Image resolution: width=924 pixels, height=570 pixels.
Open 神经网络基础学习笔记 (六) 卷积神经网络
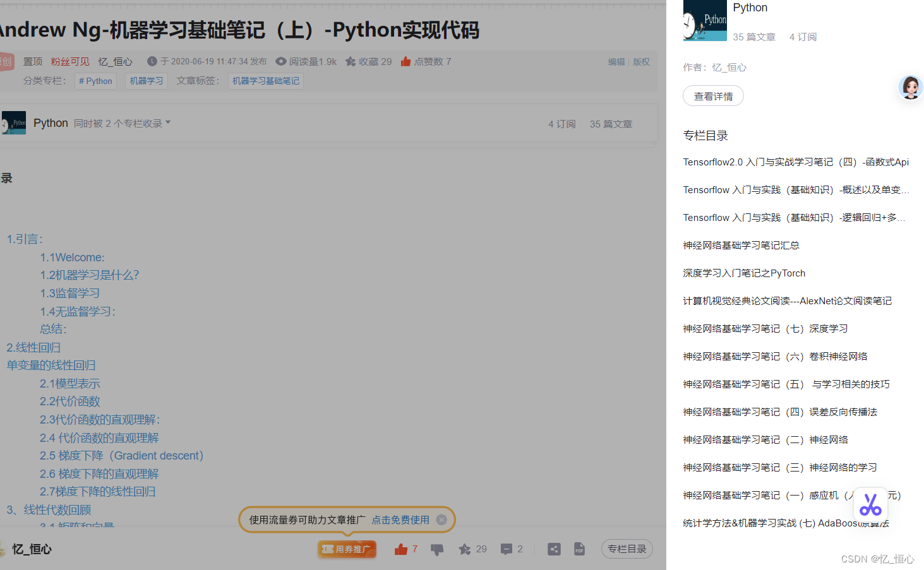click(x=775, y=357)
